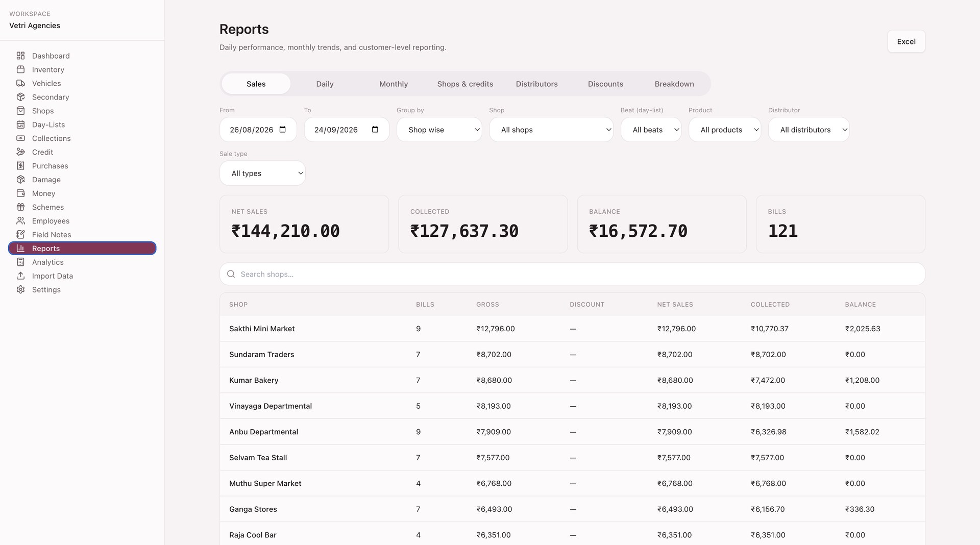980x545 pixels.
Task: Go to Analytics in the sidebar
Action: (x=82, y=262)
